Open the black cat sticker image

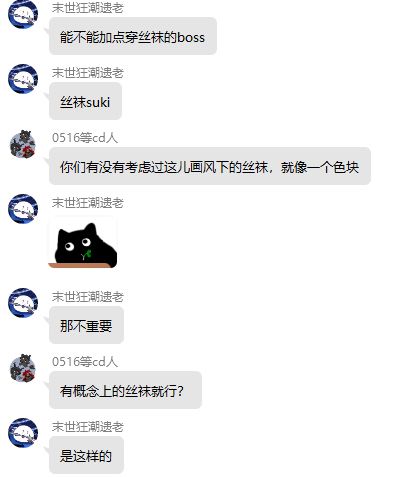83,243
